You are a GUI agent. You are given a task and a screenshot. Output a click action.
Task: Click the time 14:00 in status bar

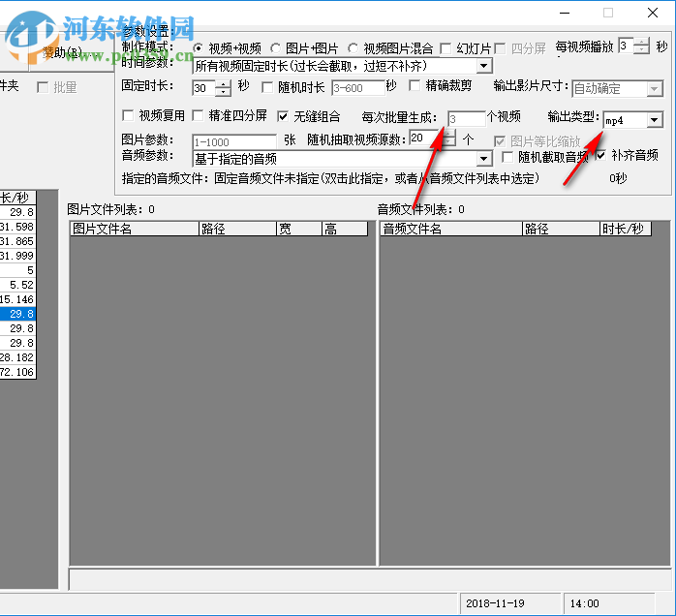pos(609,603)
